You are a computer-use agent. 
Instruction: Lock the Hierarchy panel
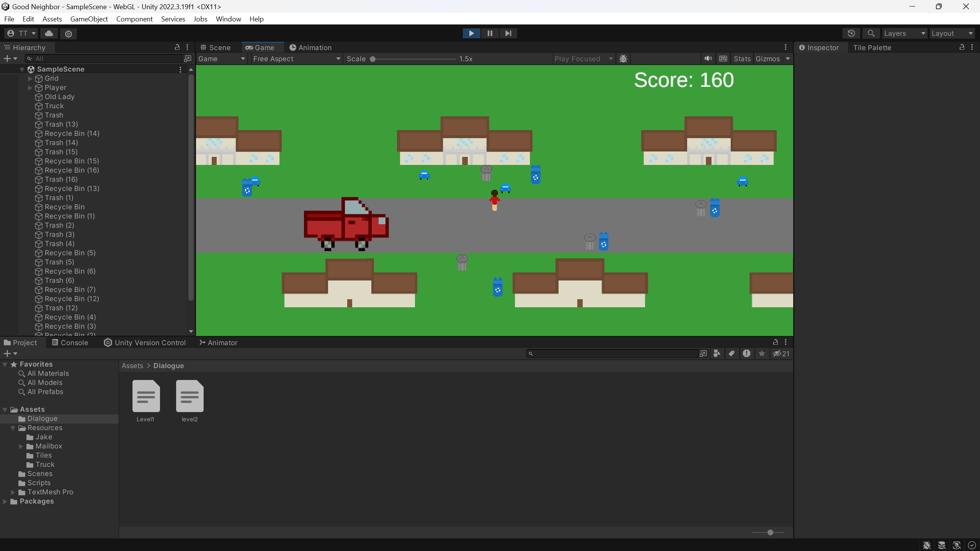pyautogui.click(x=177, y=47)
